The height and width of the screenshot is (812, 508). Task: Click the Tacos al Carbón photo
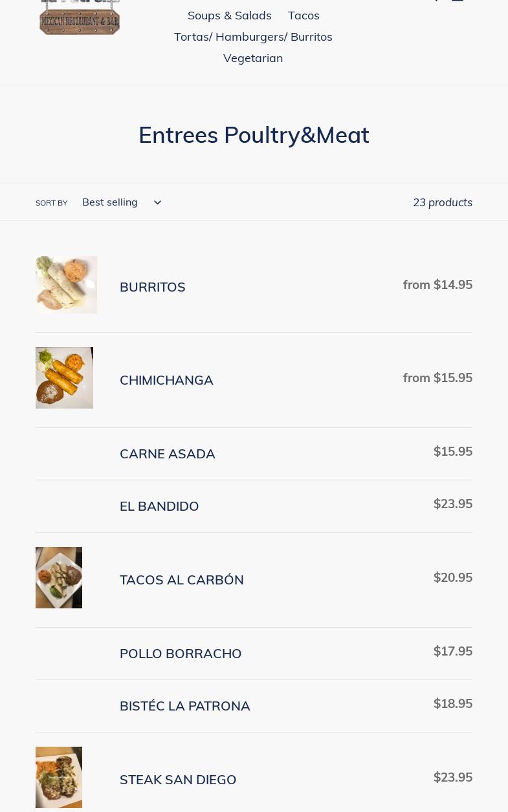[59, 577]
